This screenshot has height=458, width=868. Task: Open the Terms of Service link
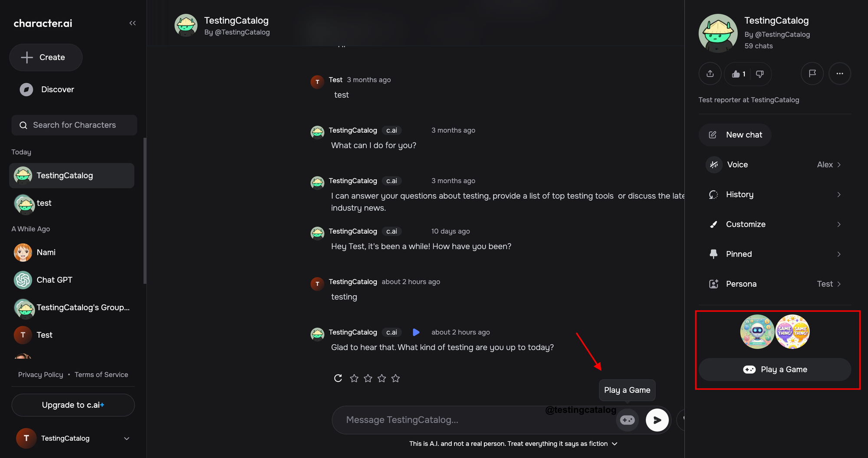[x=101, y=374]
